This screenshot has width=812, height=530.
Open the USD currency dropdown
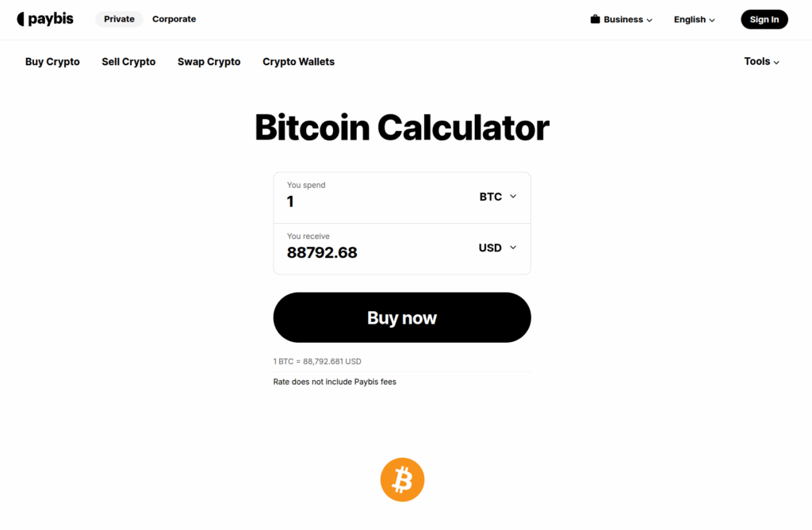[x=496, y=248]
